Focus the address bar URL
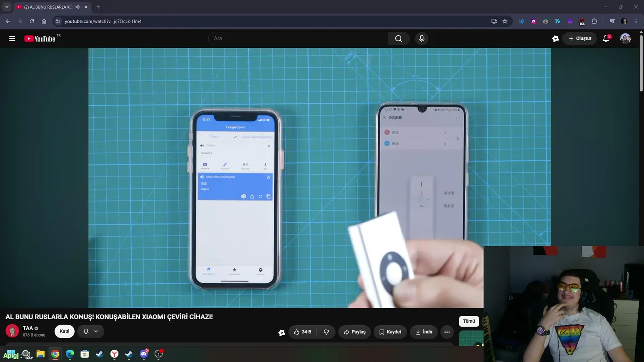This screenshot has width=644, height=362. 103,21
